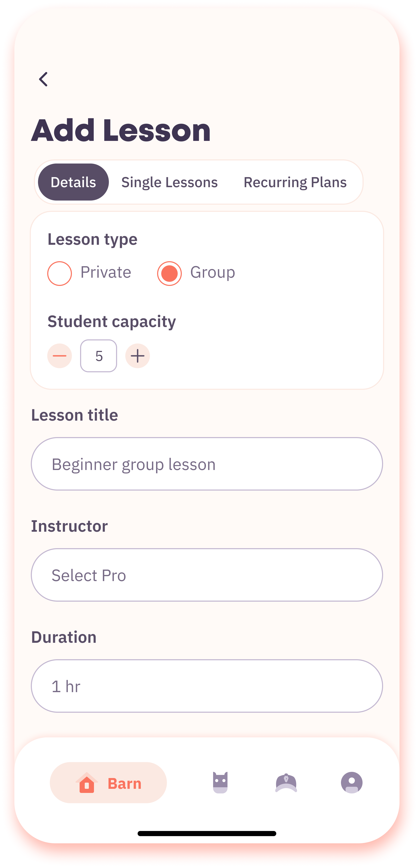Viewport: 418px width, 868px height.
Task: Open the riding helmet icon tab
Action: pos(286,782)
